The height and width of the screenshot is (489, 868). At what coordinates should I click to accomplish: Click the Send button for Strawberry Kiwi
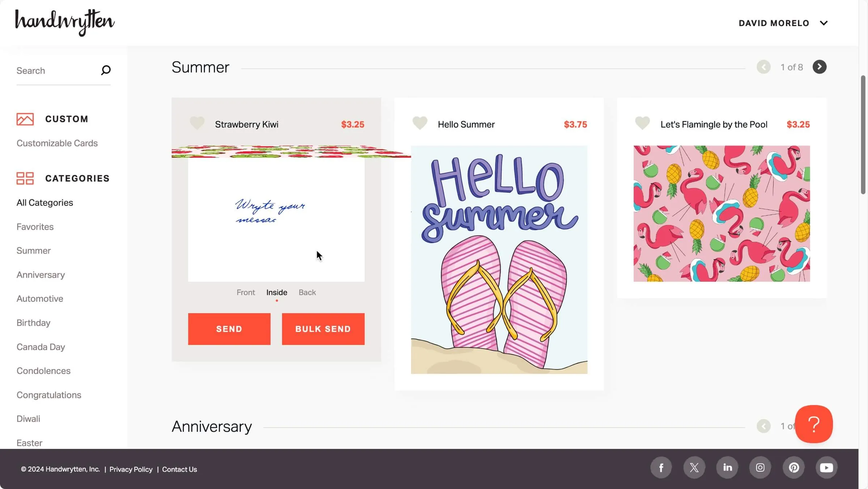(229, 328)
